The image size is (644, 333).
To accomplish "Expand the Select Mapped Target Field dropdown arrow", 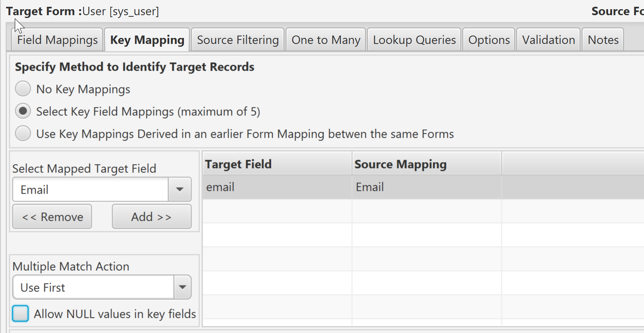I will pos(180,189).
